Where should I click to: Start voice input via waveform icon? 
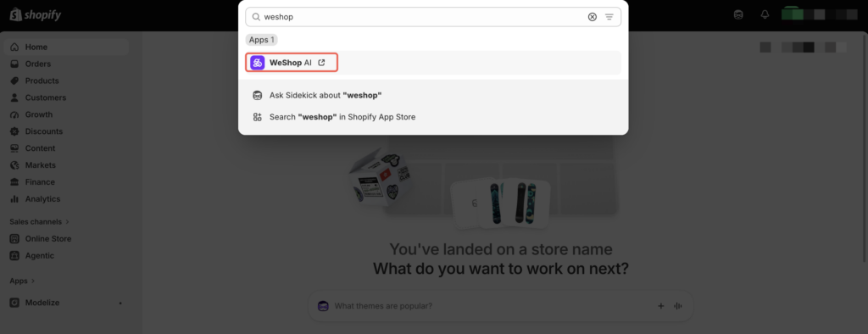click(677, 306)
